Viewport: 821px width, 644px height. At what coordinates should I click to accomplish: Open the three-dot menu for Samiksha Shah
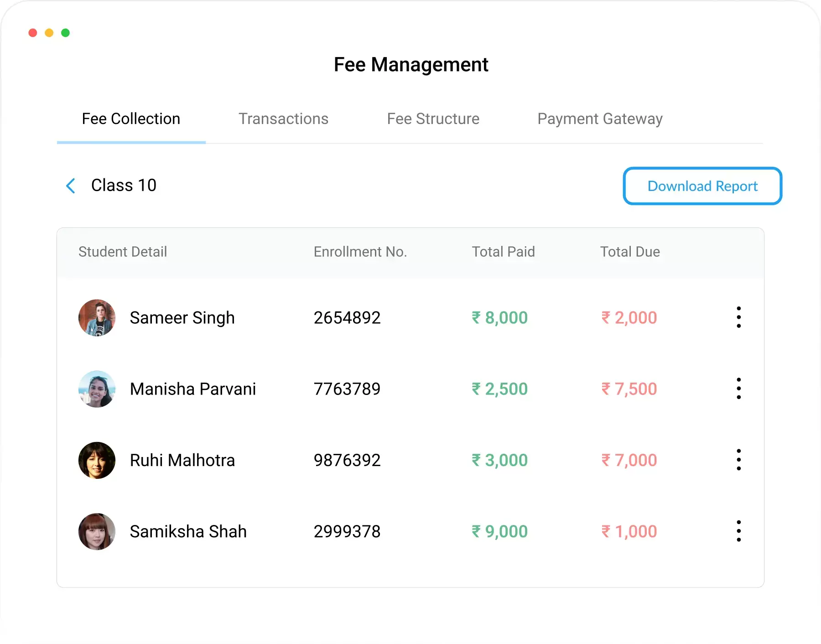click(738, 531)
